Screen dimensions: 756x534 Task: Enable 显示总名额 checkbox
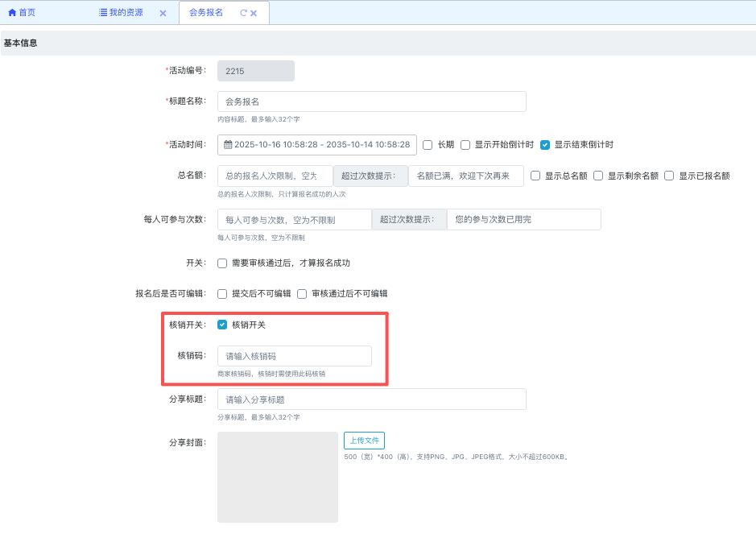(x=535, y=176)
